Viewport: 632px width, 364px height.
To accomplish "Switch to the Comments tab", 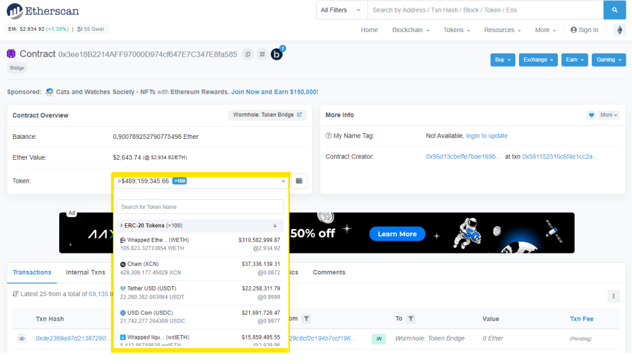I will tap(329, 273).
